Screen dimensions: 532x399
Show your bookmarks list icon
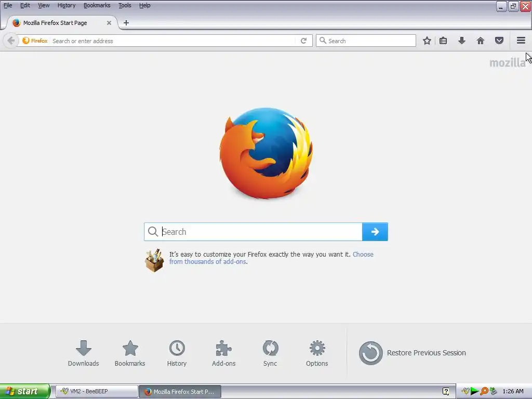443,41
